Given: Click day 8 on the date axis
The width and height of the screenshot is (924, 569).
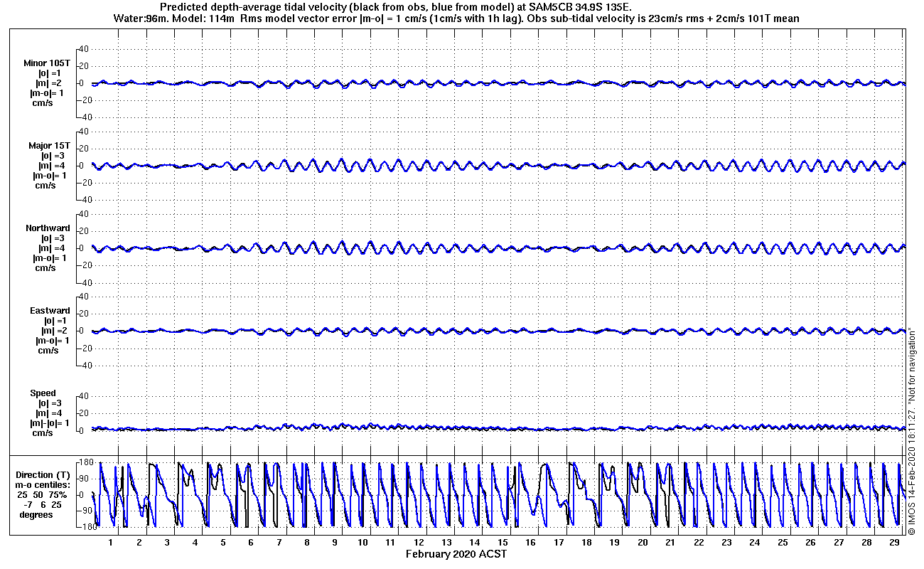Looking at the screenshot, I should pos(306,543).
